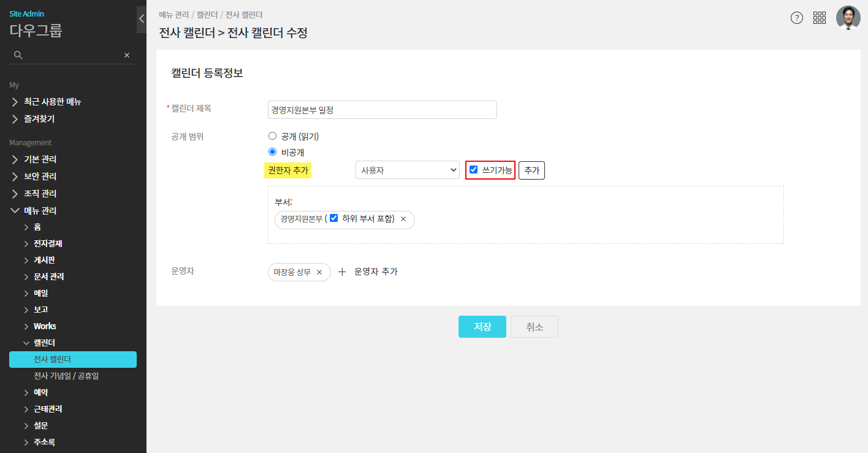The height and width of the screenshot is (453, 868).
Task: Remove 마장웅 상무 from operators
Action: 319,272
